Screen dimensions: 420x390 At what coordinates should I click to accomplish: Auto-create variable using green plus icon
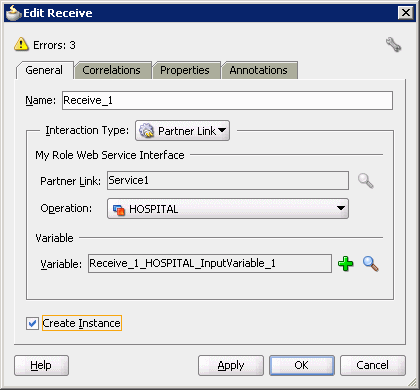pos(346,264)
